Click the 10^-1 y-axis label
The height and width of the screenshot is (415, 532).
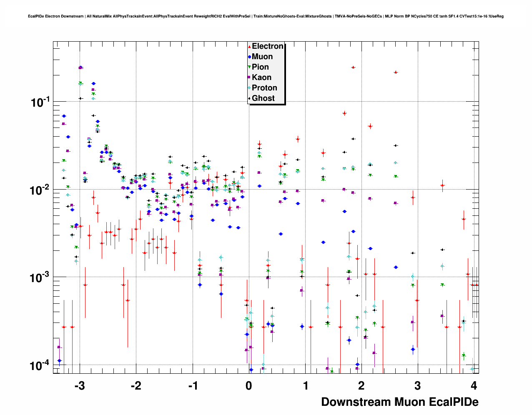pyautogui.click(x=40, y=102)
